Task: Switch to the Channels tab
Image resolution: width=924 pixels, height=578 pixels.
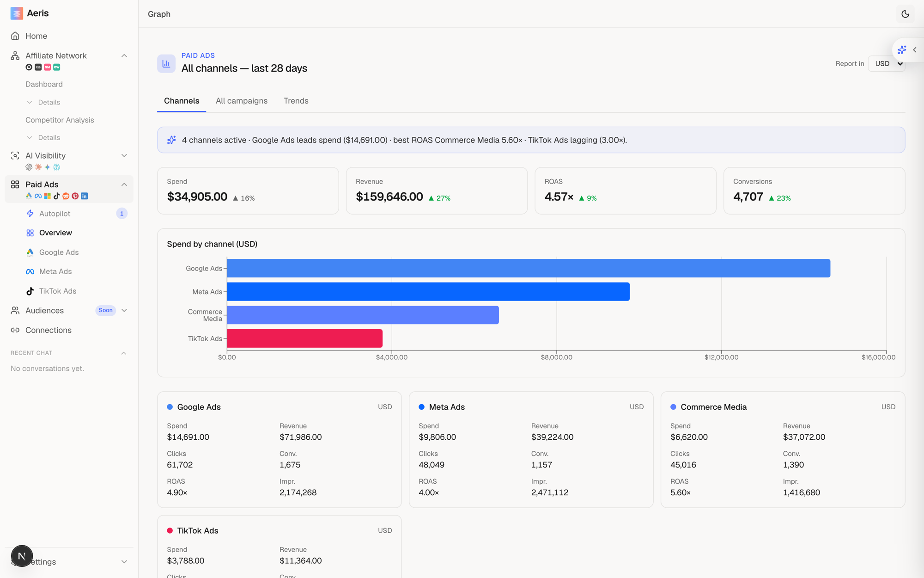Action: coord(182,101)
